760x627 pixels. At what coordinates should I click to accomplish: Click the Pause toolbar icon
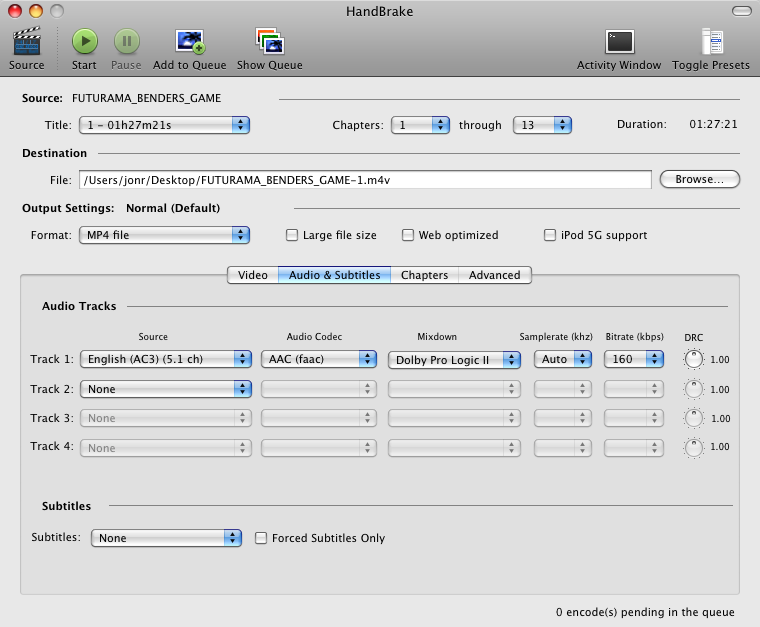point(127,41)
